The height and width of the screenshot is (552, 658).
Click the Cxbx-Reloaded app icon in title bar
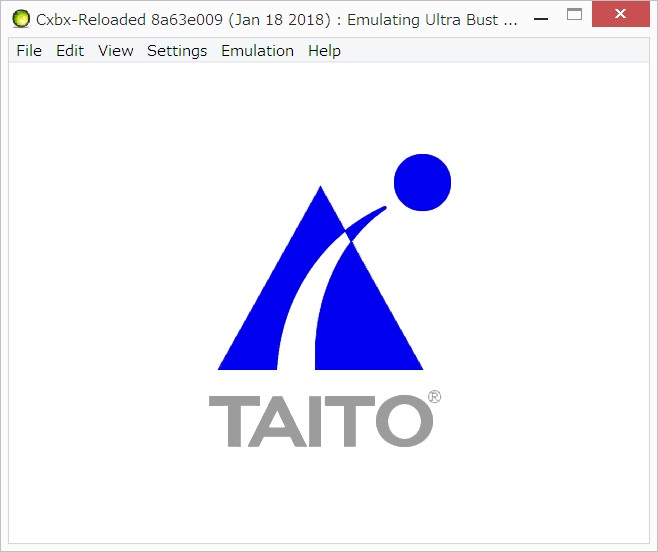21,19
